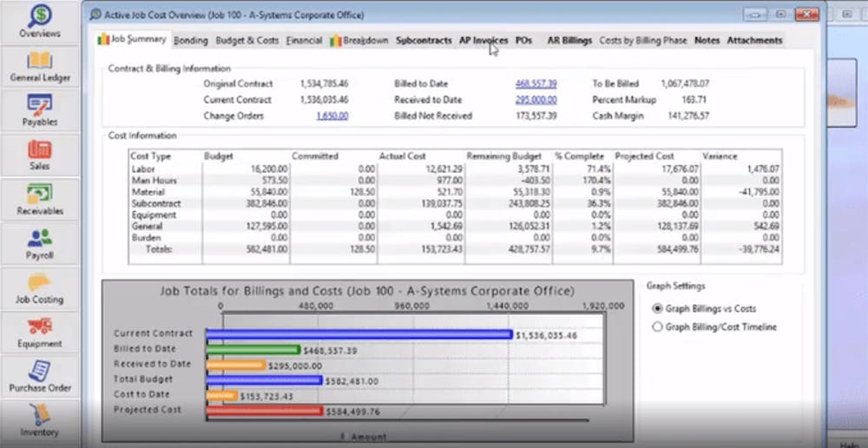Image resolution: width=868 pixels, height=448 pixels.
Task: Switch to the Subcontracts tab
Action: pyautogui.click(x=424, y=41)
